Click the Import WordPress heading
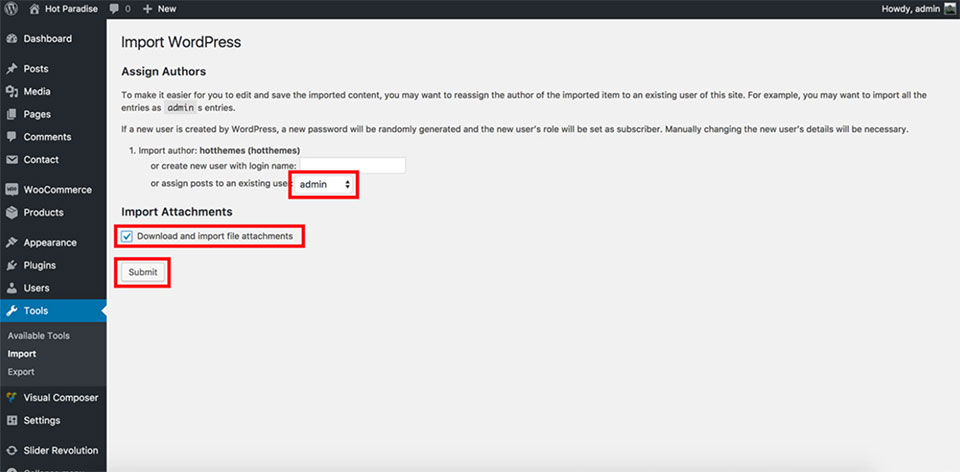The height and width of the screenshot is (472, 960). [x=181, y=42]
